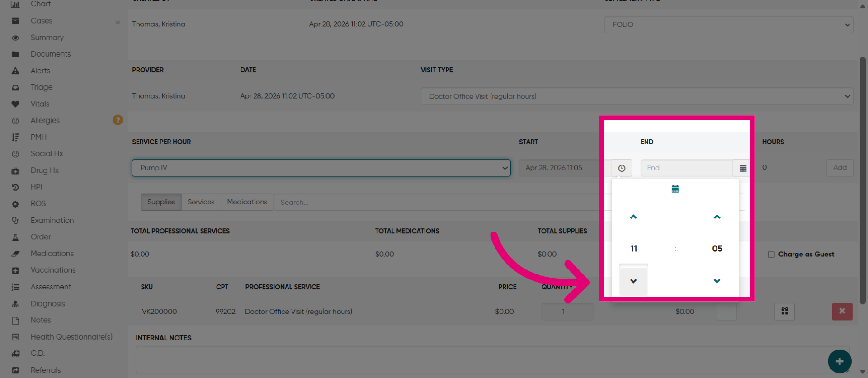
Task: Click the Notes page icon
Action: tap(15, 321)
